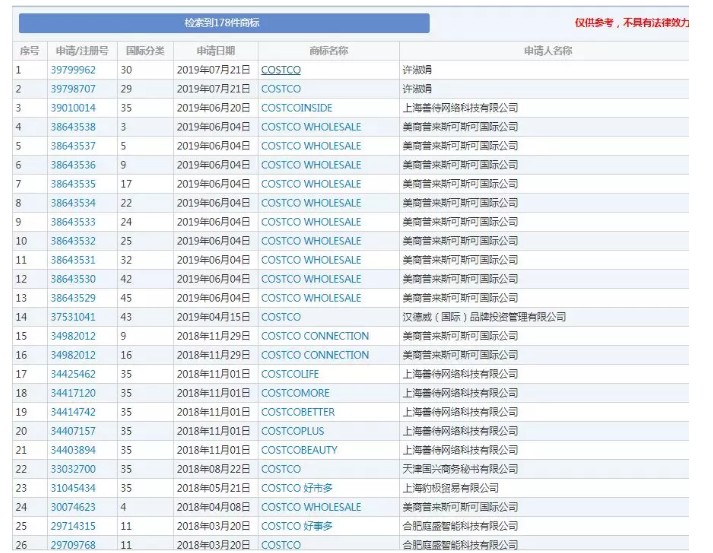The width and height of the screenshot is (713, 553).
Task: Click class value '45' in row 13
Action: [x=126, y=298]
